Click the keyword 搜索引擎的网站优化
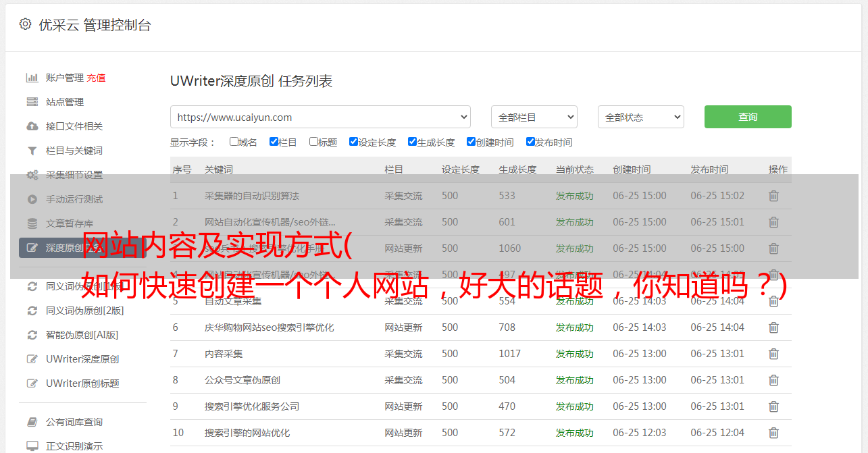Screen dimensions: 868x453 click(247, 433)
